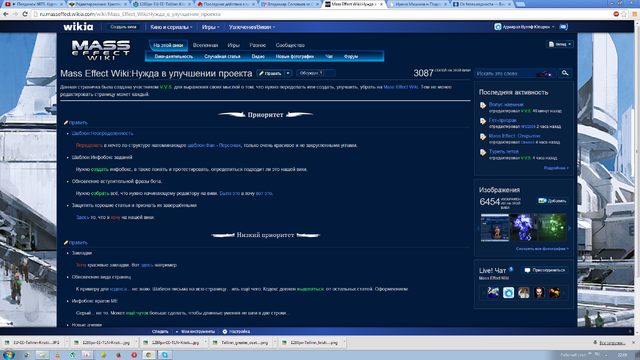Screen dimensions: 640x360
Task: Click Присоединиться button in Live chat
Action: (x=545, y=270)
